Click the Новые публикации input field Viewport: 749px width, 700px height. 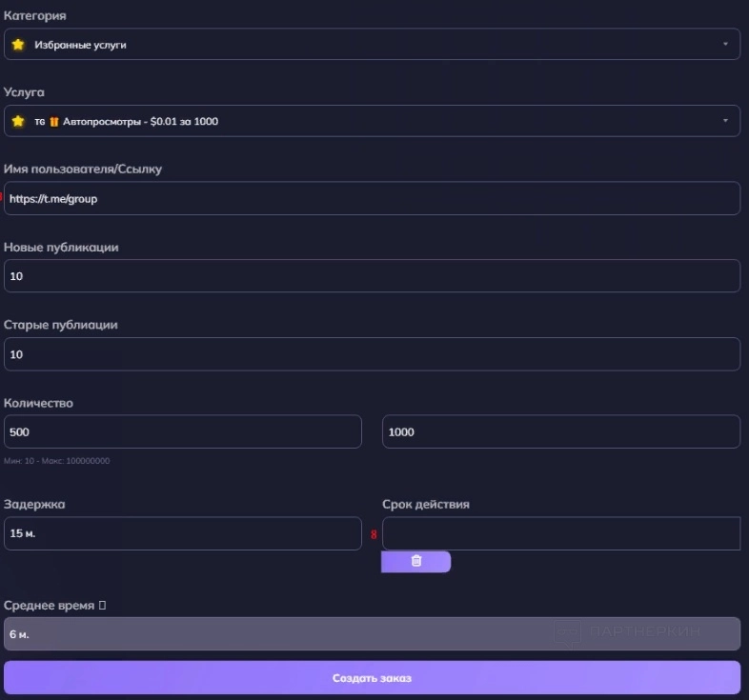pyautogui.click(x=372, y=275)
